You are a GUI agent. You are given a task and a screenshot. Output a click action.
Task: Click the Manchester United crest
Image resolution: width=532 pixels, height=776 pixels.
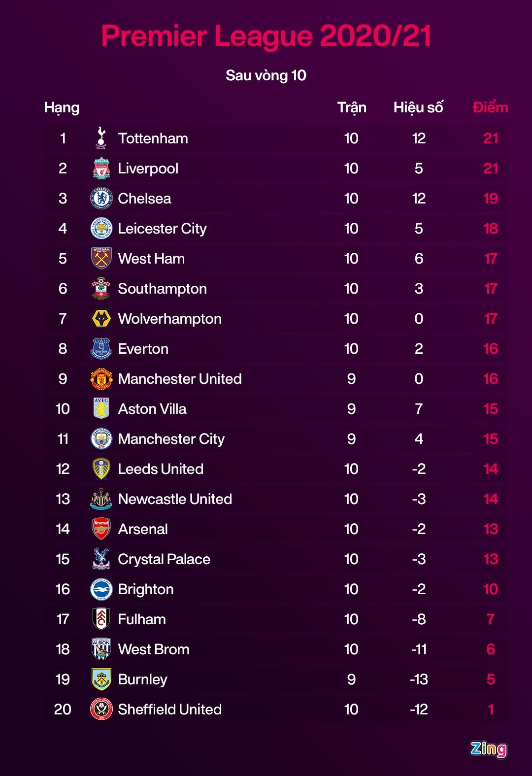[101, 379]
